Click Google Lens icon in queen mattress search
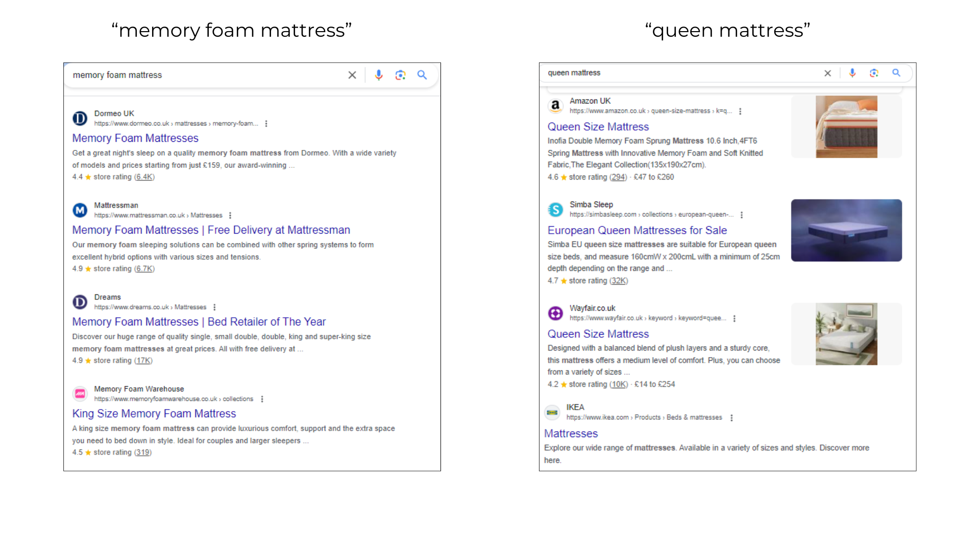 pos(874,73)
